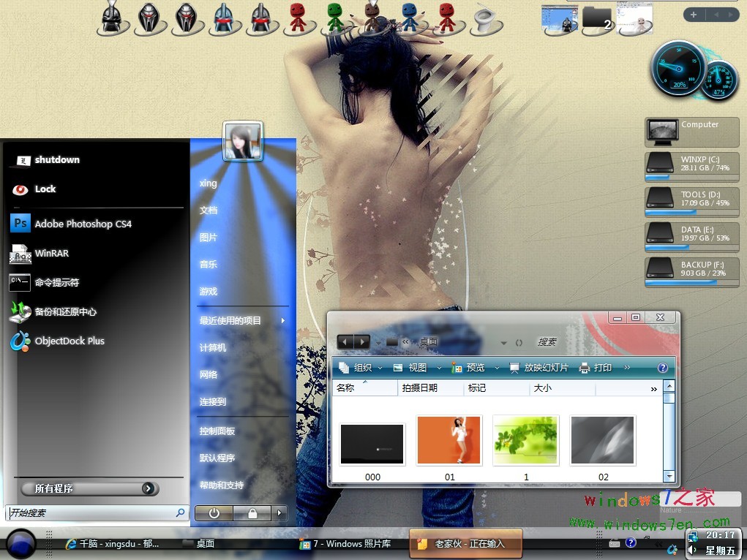Image resolution: width=747 pixels, height=560 pixels.
Task: Click the help question mark in Explorer toolbar
Action: [663, 368]
